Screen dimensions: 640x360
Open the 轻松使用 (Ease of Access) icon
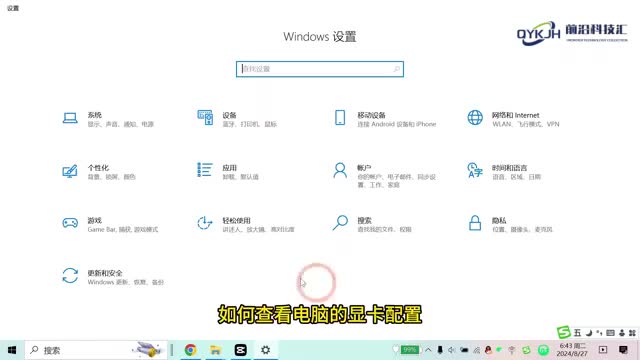coord(204,223)
